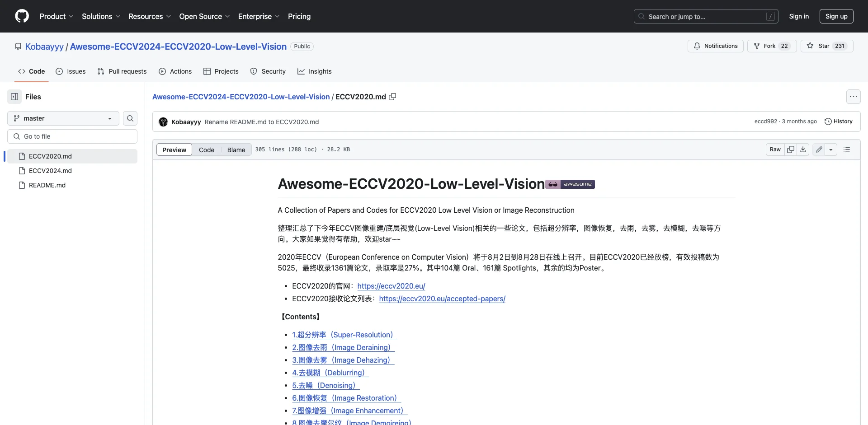Jump to Denoising section

pyautogui.click(x=326, y=385)
